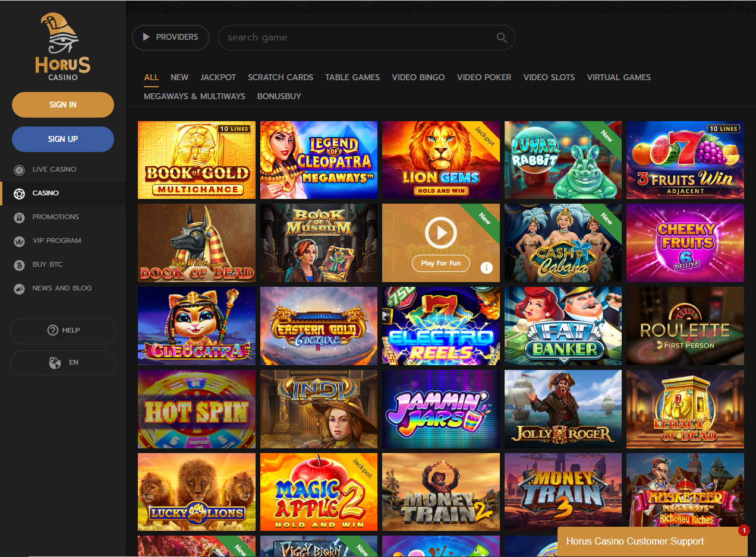Click the play icon on hovered game
756x557 pixels.
pos(440,233)
